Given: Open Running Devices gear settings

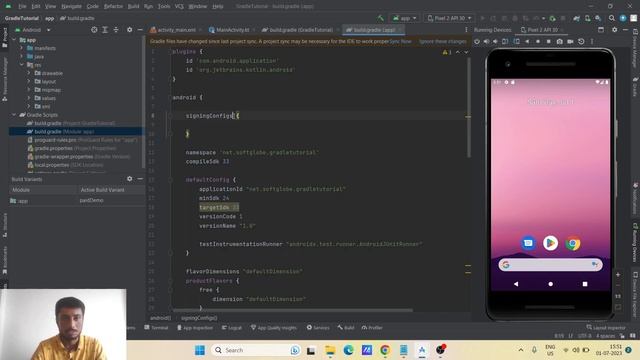Looking at the screenshot, I should pos(614,30).
